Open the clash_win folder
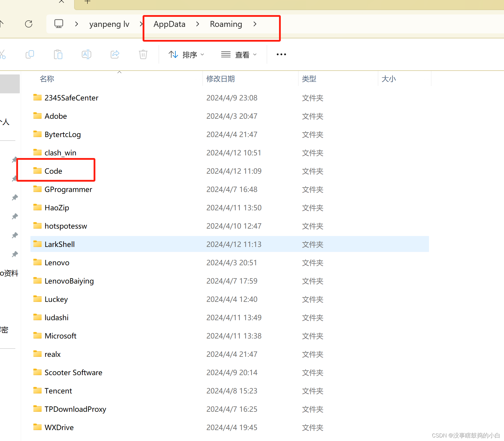The height and width of the screenshot is (441, 504). coord(61,152)
